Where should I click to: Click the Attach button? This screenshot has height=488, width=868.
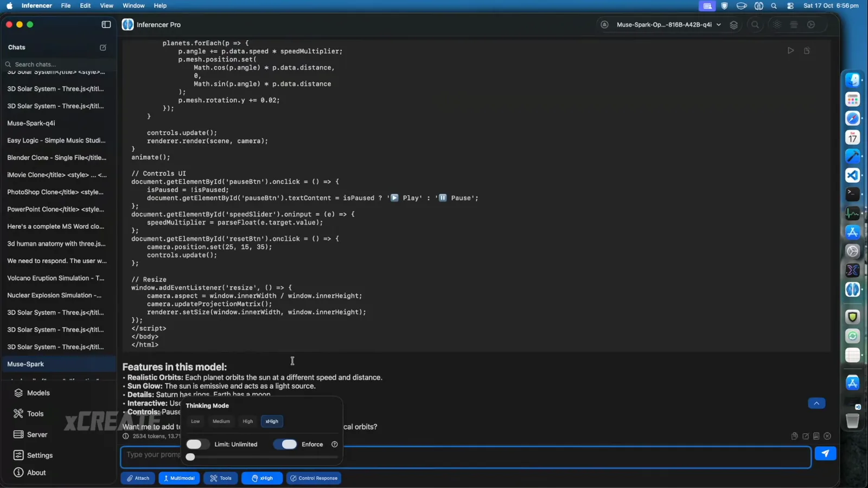point(138,478)
